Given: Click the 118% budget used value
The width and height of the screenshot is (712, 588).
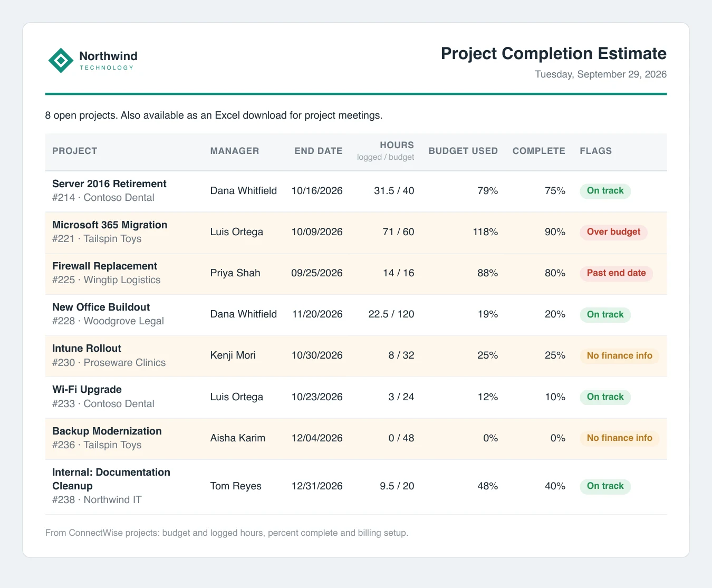Looking at the screenshot, I should pos(485,232).
